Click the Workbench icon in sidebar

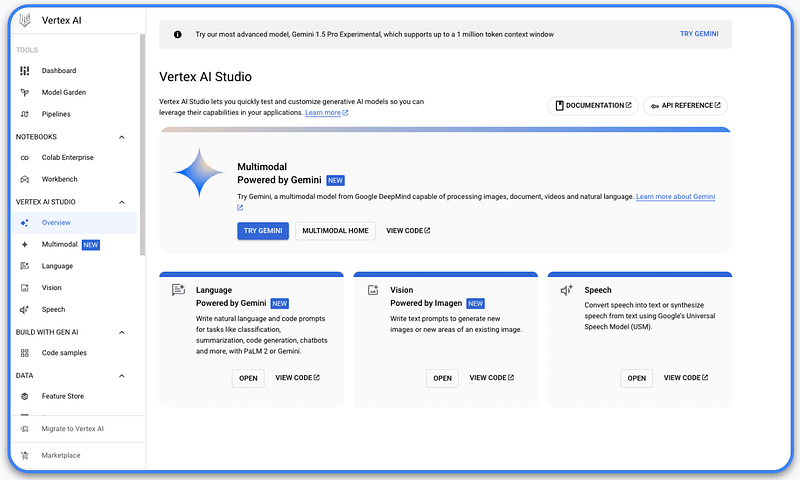pos(24,180)
